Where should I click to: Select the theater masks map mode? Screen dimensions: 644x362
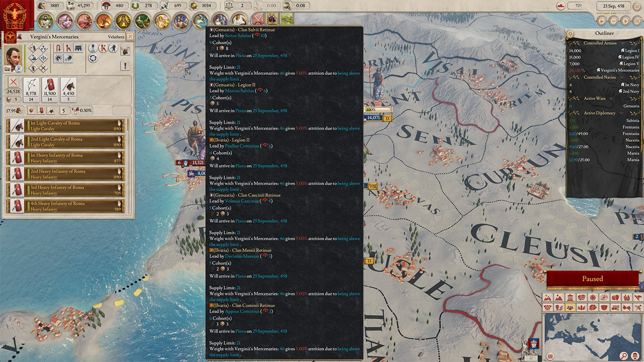(x=582, y=297)
